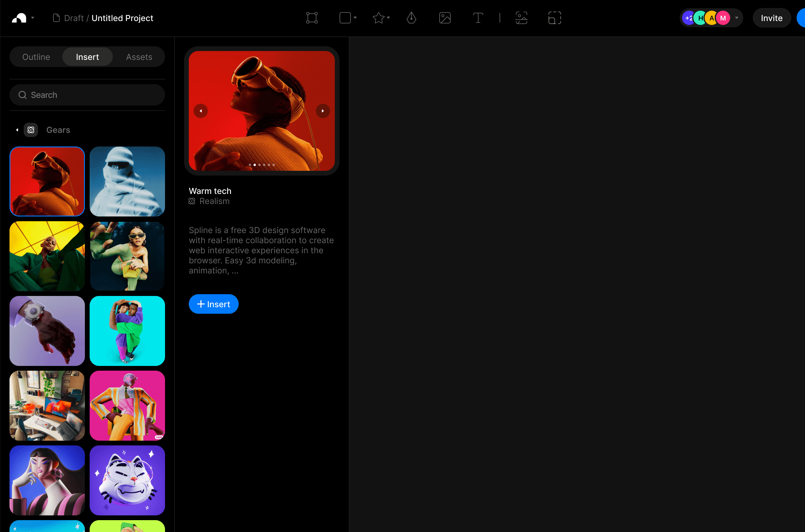Click the scene capture icon in toolbar
The width and height of the screenshot is (805, 532).
(x=521, y=18)
